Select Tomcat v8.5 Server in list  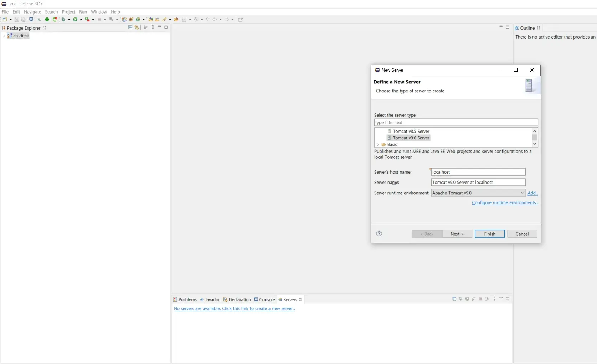411,131
